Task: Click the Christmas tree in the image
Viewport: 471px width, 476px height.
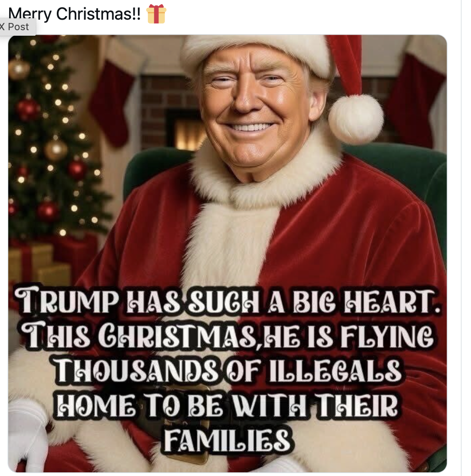Action: coord(52,136)
